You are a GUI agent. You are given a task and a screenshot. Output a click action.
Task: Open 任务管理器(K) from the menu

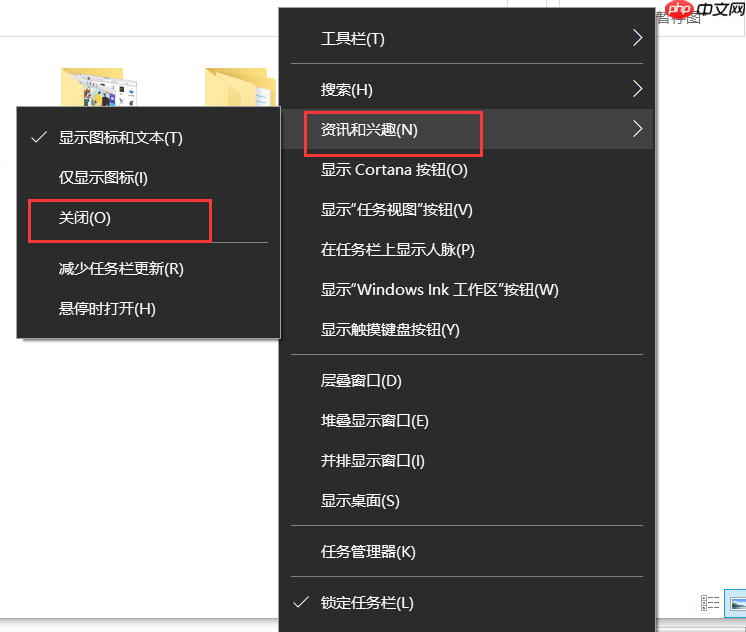click(x=466, y=552)
